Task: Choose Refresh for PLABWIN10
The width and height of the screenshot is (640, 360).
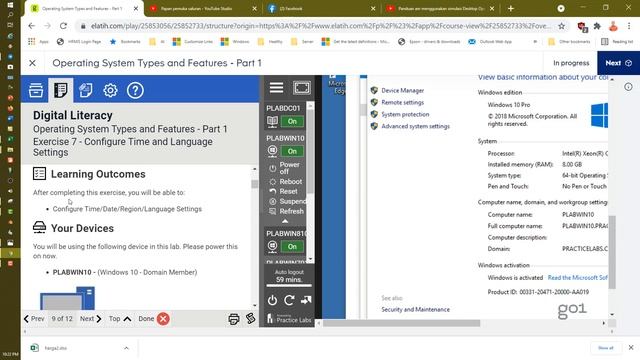Action: click(x=287, y=211)
